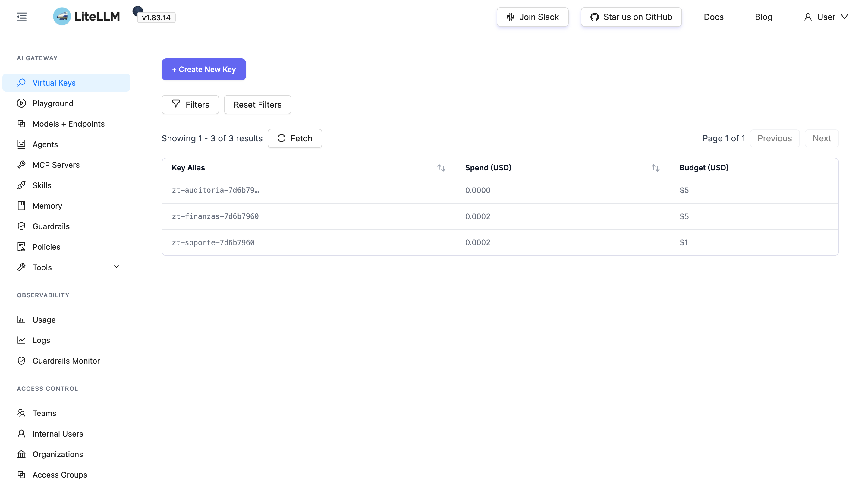Image resolution: width=868 pixels, height=486 pixels.
Task: Click the Logs line chart icon
Action: (22, 340)
